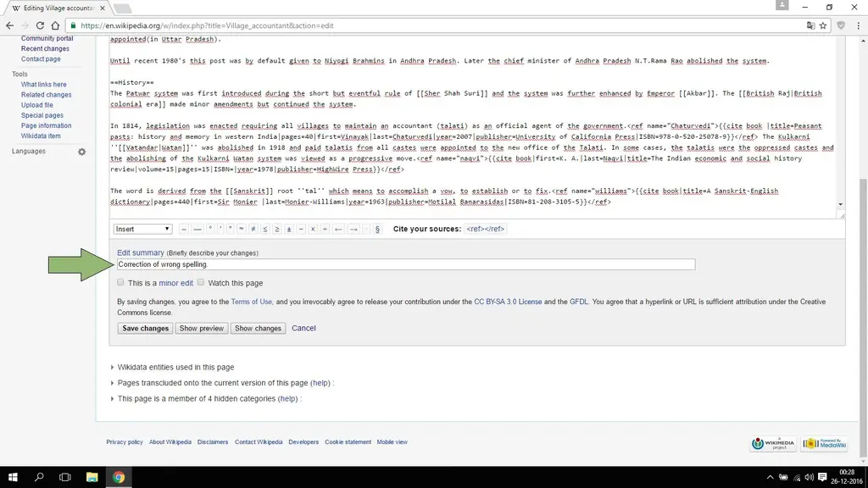This screenshot has width=868, height=488.
Task: Insert the less-than-or-equal ≤ symbol
Action: coord(265,229)
